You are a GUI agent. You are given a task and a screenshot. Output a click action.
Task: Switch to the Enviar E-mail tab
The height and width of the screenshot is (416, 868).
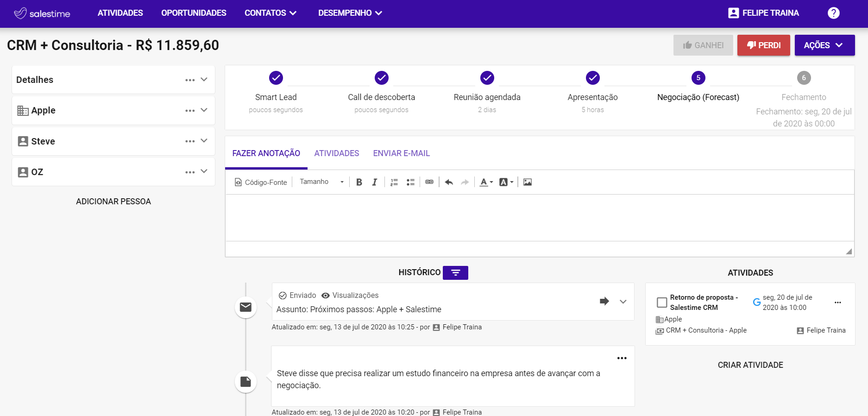pyautogui.click(x=402, y=153)
